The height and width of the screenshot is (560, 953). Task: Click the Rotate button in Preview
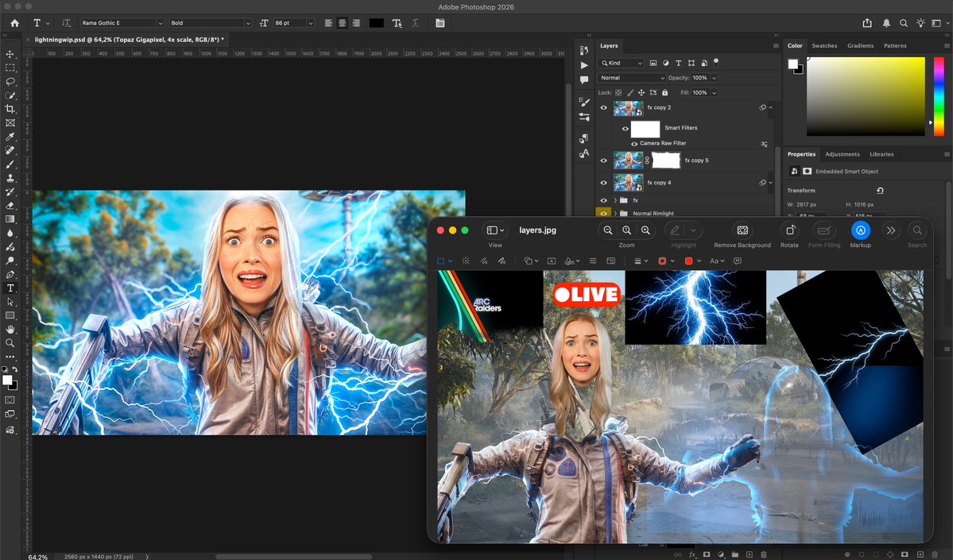tap(789, 230)
